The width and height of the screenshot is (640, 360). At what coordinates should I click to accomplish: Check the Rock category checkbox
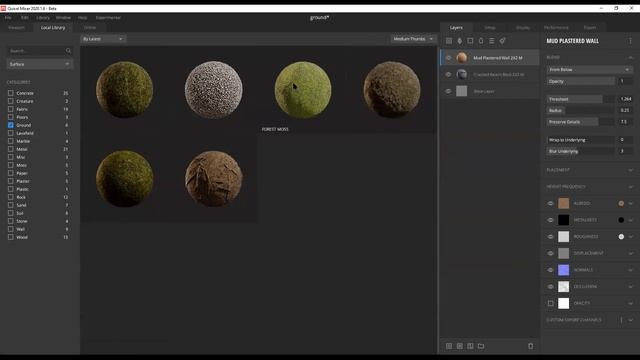[11, 197]
